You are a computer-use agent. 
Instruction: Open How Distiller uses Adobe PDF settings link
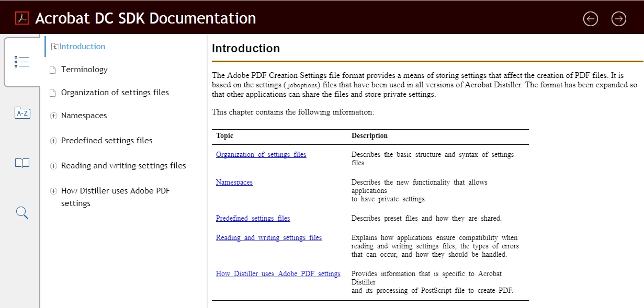pyautogui.click(x=278, y=274)
